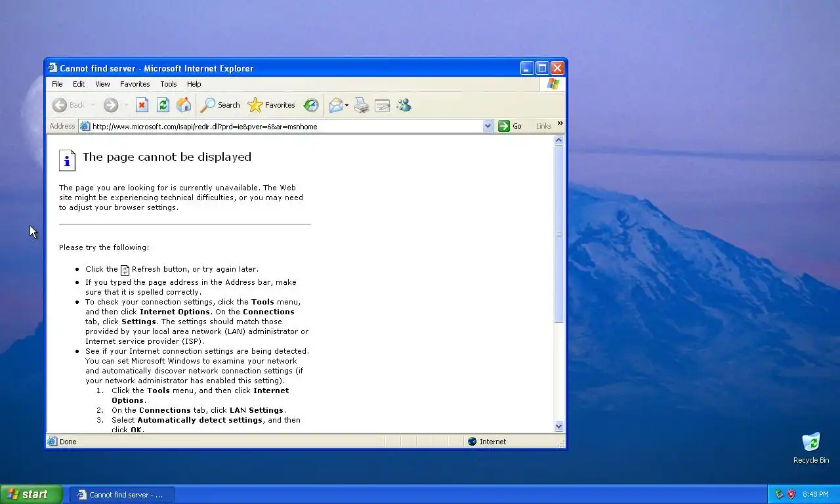This screenshot has width=840, height=504.
Task: Click in the address URL field
Action: (287, 126)
